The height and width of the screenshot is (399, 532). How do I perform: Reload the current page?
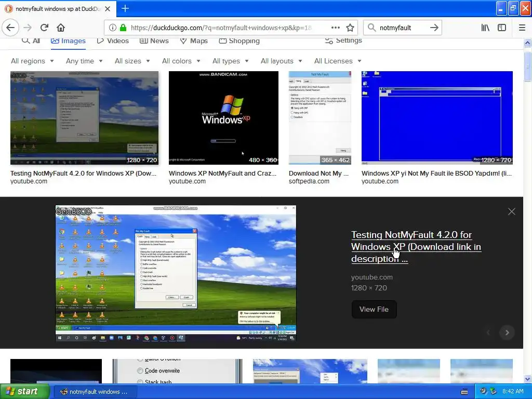tap(45, 28)
